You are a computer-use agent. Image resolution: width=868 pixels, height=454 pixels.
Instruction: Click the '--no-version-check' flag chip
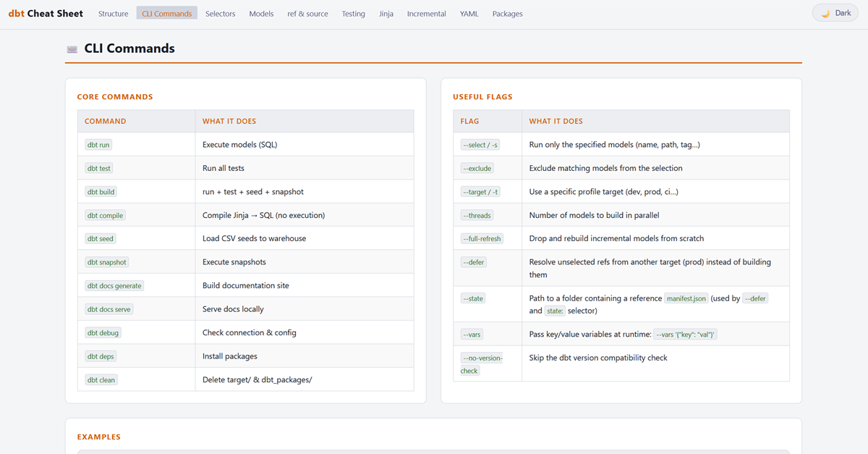coord(482,364)
